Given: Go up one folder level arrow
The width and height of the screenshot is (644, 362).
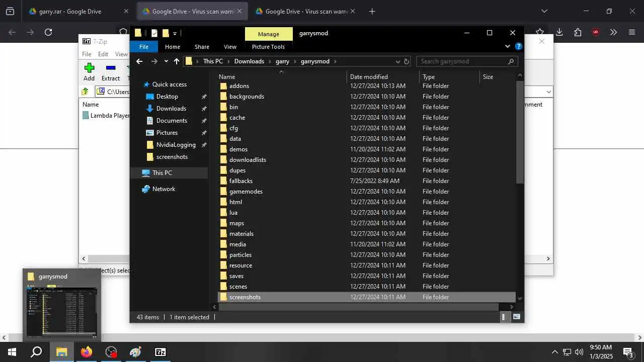Looking at the screenshot, I should pyautogui.click(x=176, y=61).
